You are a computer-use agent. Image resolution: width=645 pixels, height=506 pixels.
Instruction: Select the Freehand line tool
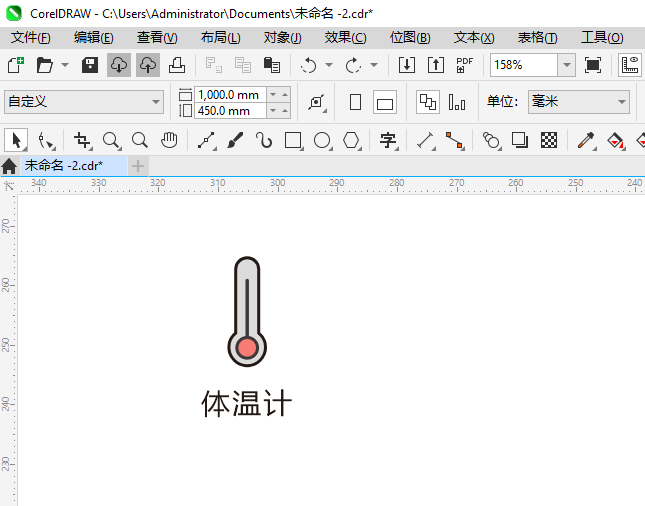(x=207, y=141)
